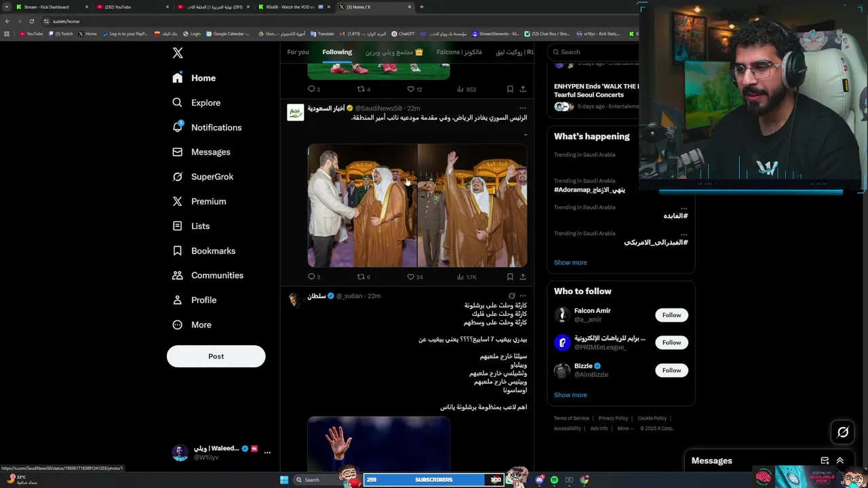The image size is (868, 488).
Task: Compose a new message in Messages drawer
Action: coord(825,461)
